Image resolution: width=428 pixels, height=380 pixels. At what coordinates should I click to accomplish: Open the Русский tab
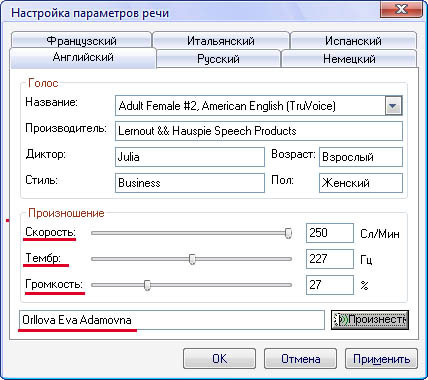pyautogui.click(x=218, y=59)
